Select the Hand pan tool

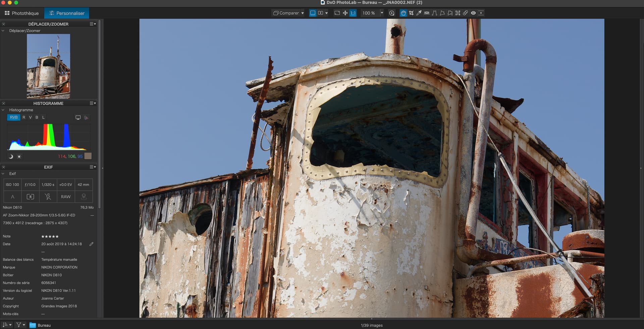pos(403,13)
